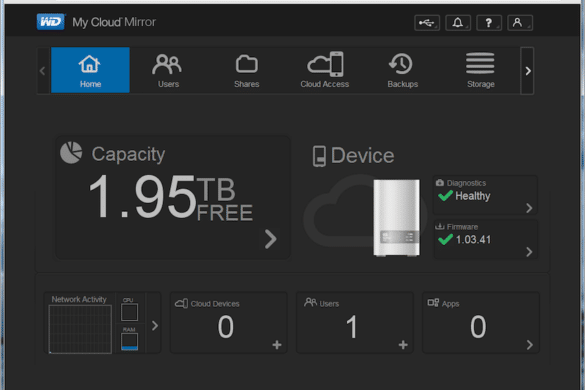Viewport: 585px width, 390px height.
Task: Expand Capacity details with the arrow
Action: tap(270, 239)
